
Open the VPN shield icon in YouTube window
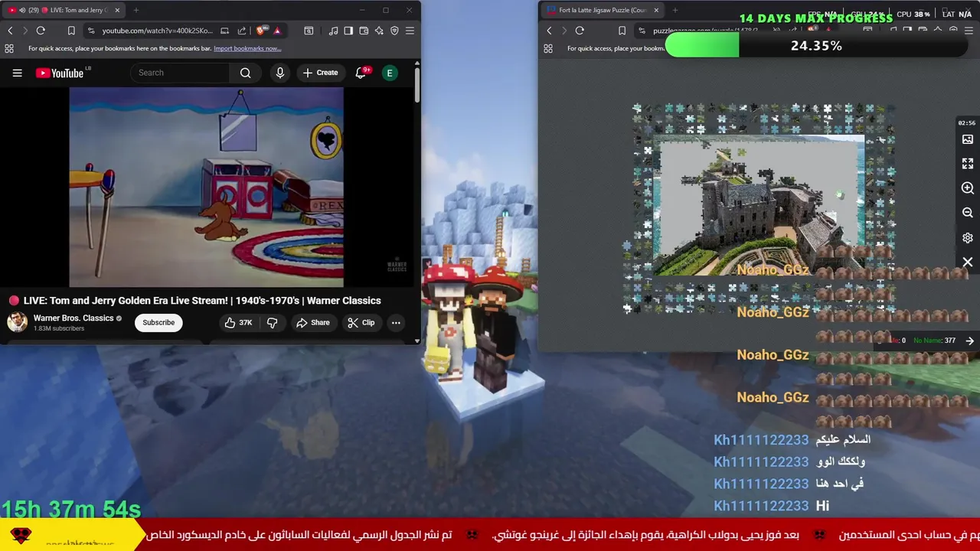coord(394,31)
